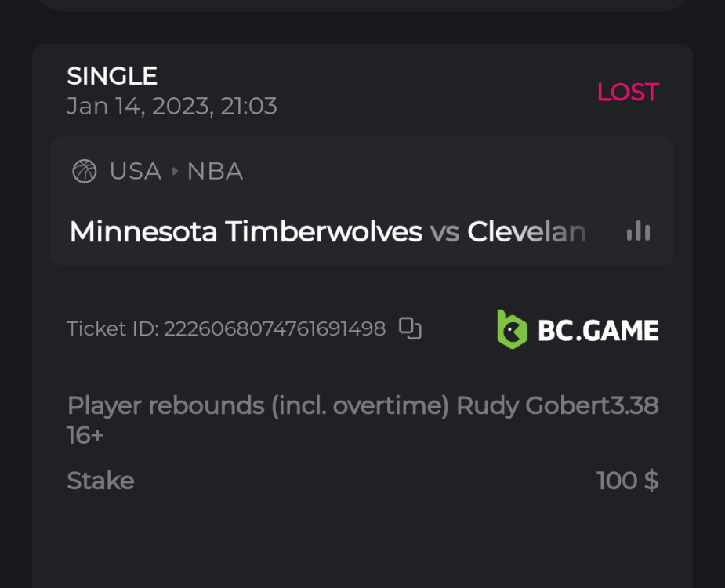Click the green BC.GAME logo icon
Image resolution: width=725 pixels, height=588 pixels.
click(512, 329)
